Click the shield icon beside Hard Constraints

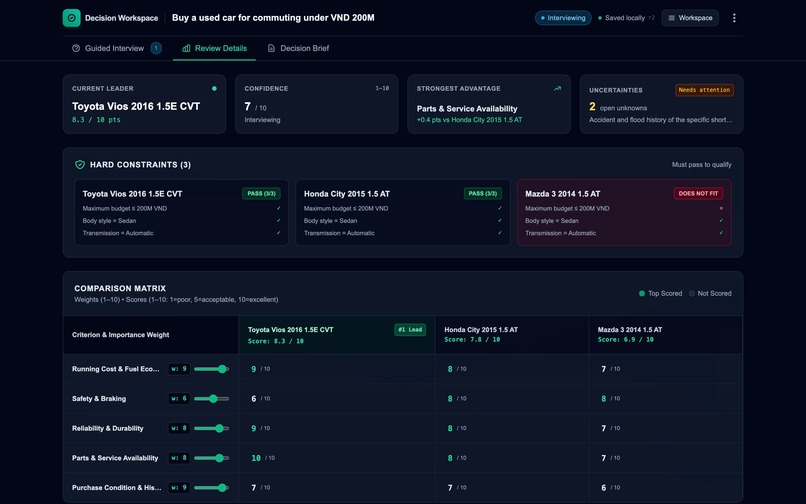80,165
